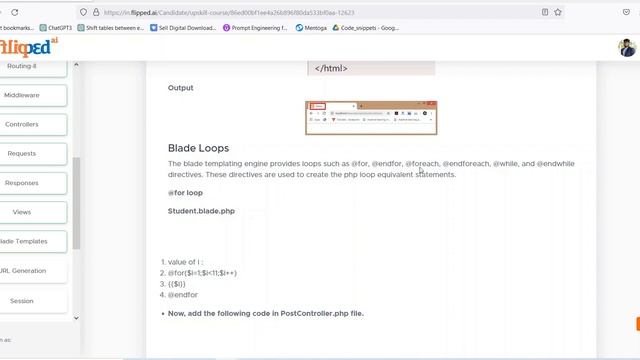The image size is (640, 360).
Task: Open the Shift tables between bookmark
Action: tap(111, 28)
